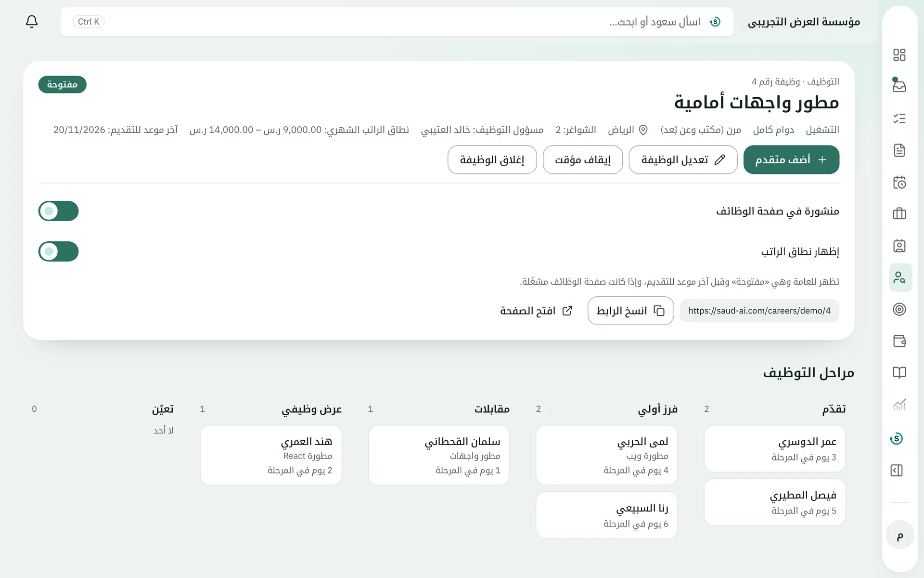
Task: Click the مؤسسة العرض التجريبي organization name
Action: click(804, 22)
